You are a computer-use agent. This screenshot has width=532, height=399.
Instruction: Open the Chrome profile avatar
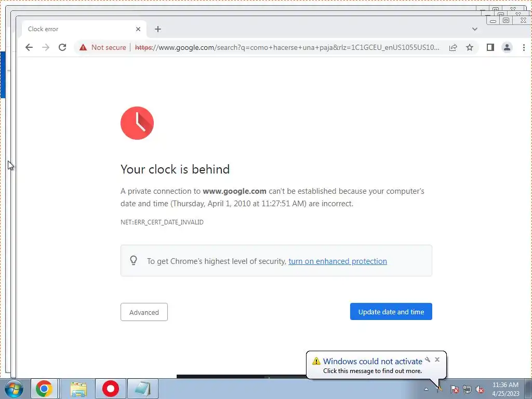[x=507, y=47]
